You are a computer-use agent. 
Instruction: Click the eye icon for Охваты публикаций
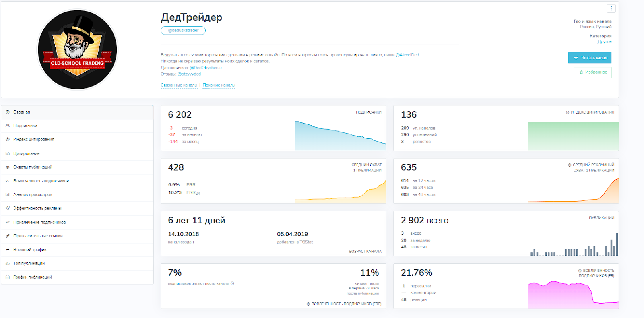[8, 167]
